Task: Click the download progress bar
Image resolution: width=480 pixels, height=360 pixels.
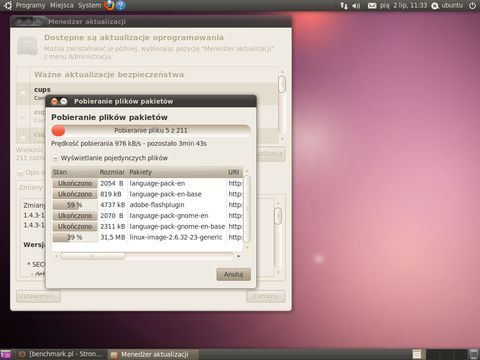Action: pyautogui.click(x=151, y=131)
